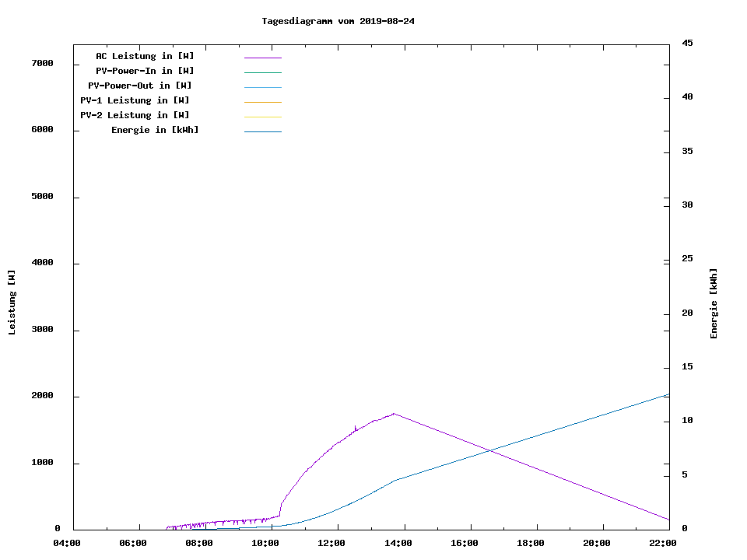Click the 22:00 tick label on the time axis
This screenshot has height=560, width=747.
(662, 544)
